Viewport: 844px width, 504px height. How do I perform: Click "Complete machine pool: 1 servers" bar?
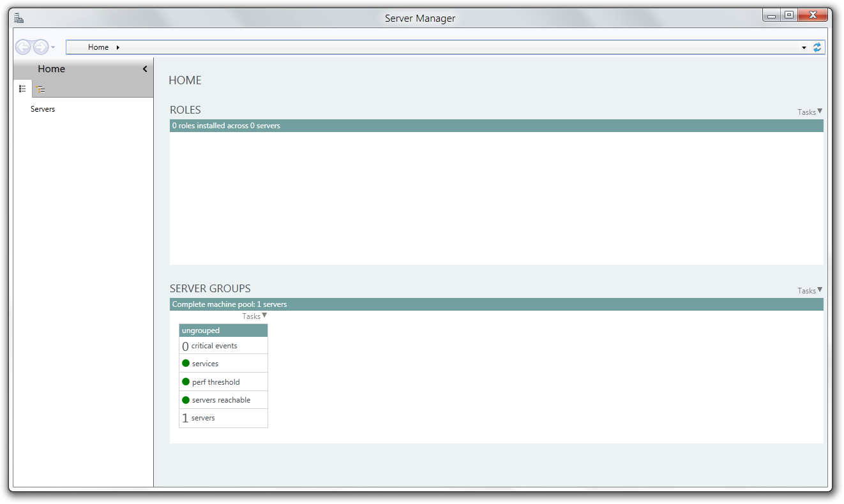coord(497,304)
